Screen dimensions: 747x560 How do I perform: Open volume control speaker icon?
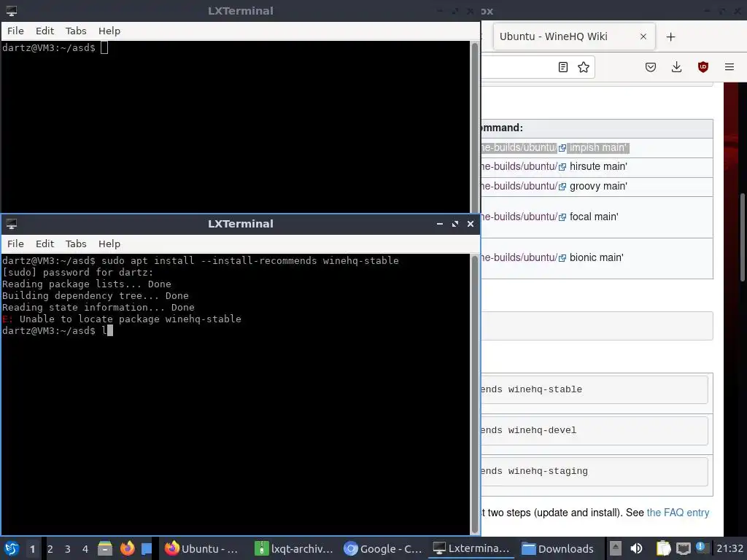pyautogui.click(x=636, y=548)
